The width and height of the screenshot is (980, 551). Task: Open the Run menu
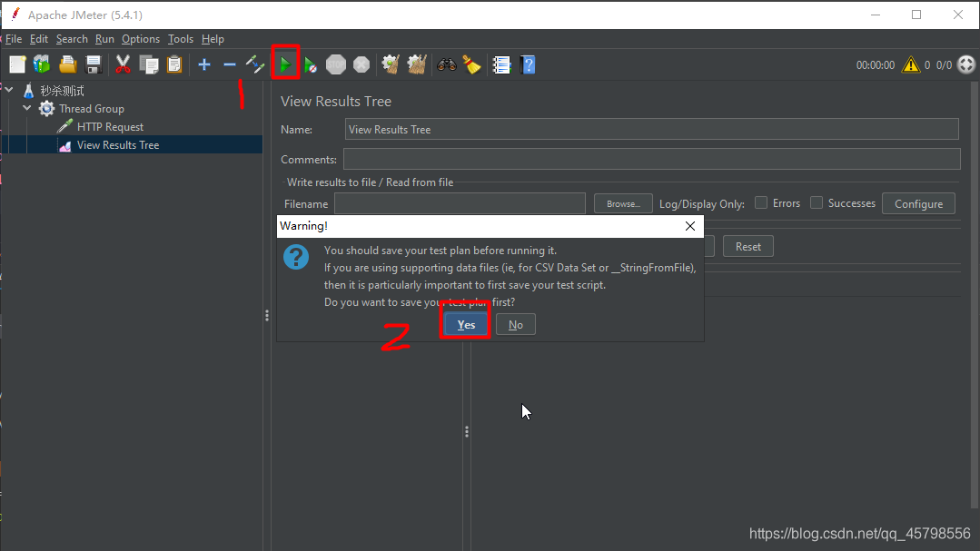pos(104,39)
